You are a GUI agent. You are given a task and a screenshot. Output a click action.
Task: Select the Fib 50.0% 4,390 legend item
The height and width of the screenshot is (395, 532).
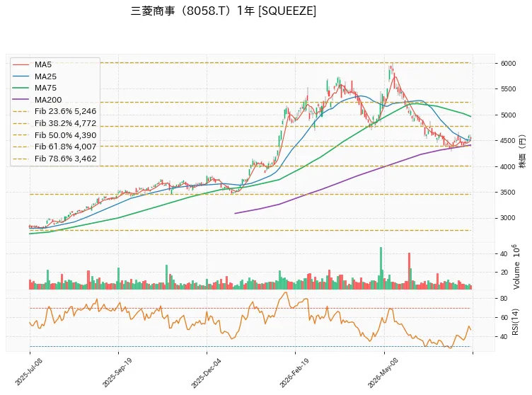coord(54,135)
